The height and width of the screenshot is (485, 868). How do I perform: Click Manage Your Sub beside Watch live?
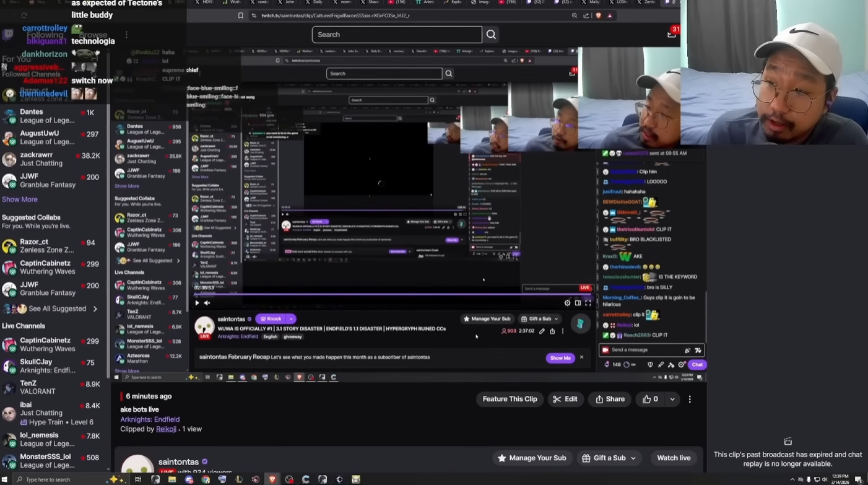click(x=532, y=458)
